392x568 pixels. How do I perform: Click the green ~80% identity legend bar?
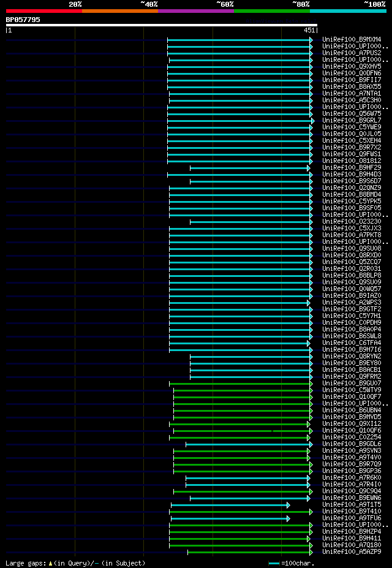272,11
